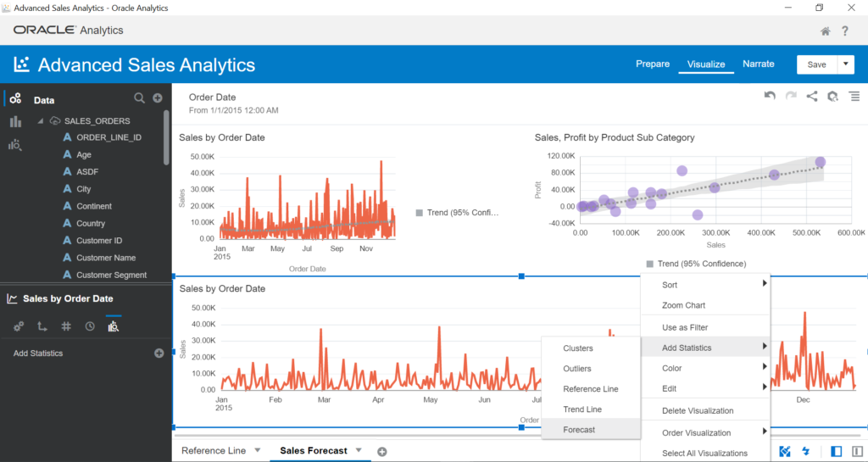Click the Data panel vertical scrollbar

coord(167,137)
